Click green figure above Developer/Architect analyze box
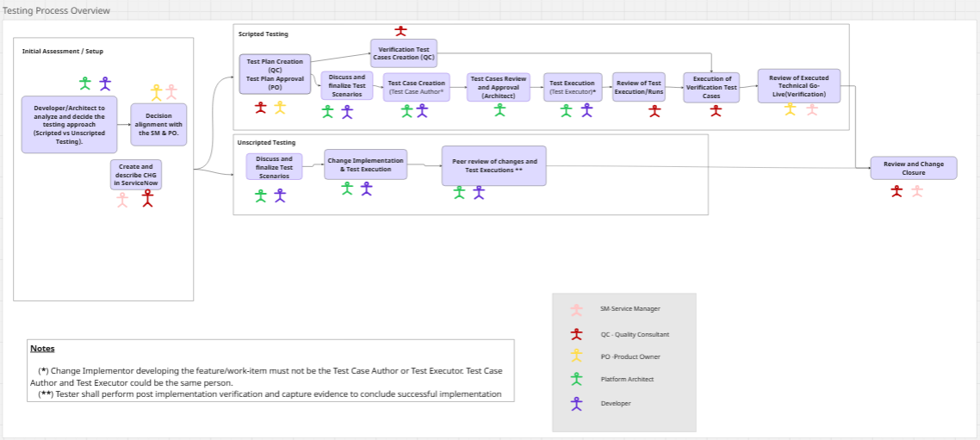The height and width of the screenshot is (440, 980). coord(85,84)
